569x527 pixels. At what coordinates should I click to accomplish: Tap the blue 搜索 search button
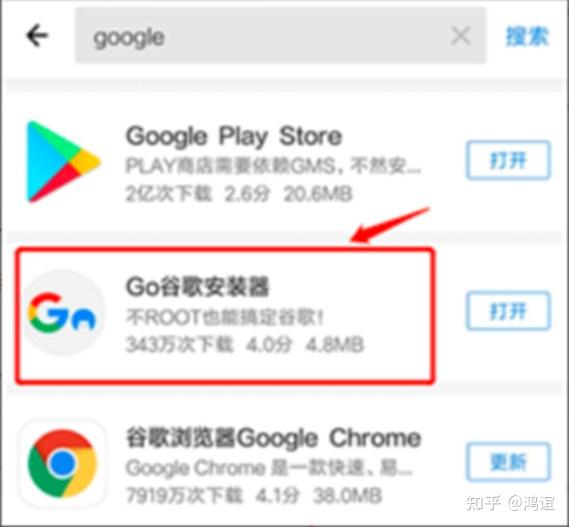tap(527, 36)
